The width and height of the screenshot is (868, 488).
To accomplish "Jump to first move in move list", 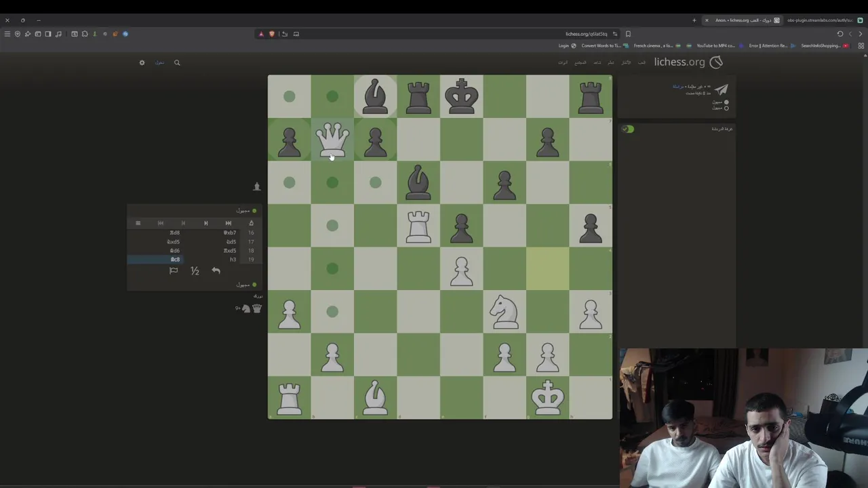I will click(229, 223).
